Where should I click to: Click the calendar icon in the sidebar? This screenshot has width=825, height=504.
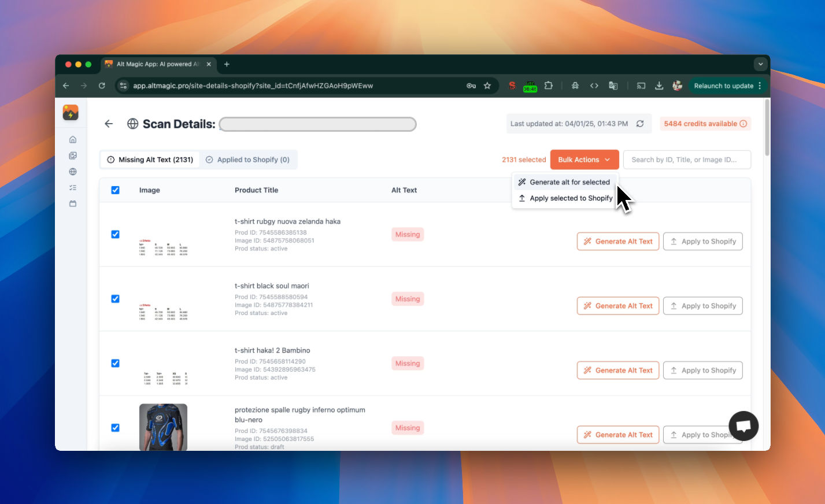[x=73, y=204]
